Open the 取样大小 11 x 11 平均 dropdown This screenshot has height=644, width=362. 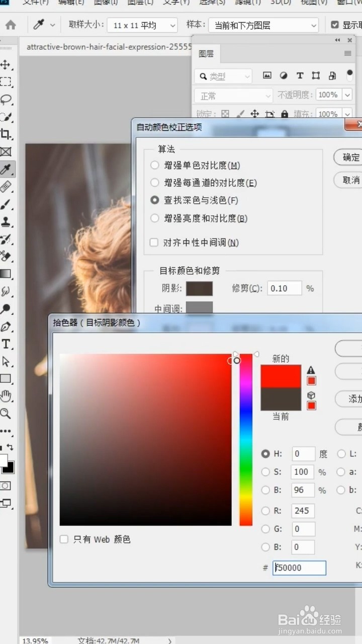click(x=143, y=25)
